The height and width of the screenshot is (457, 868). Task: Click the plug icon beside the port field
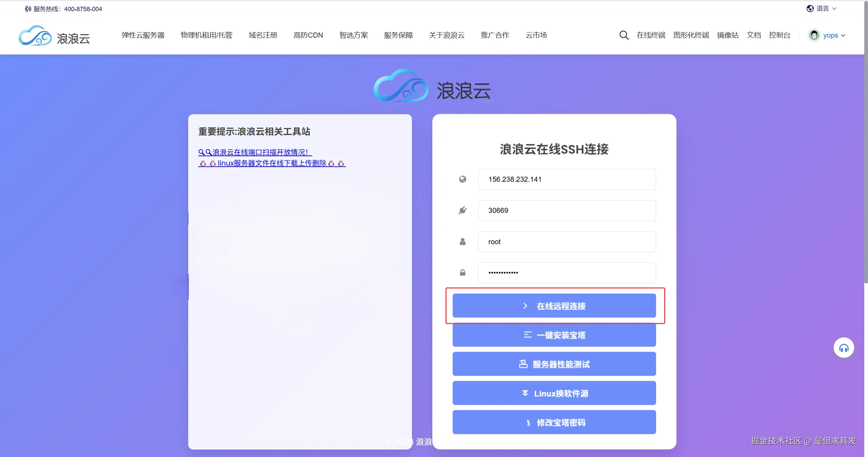(x=462, y=210)
